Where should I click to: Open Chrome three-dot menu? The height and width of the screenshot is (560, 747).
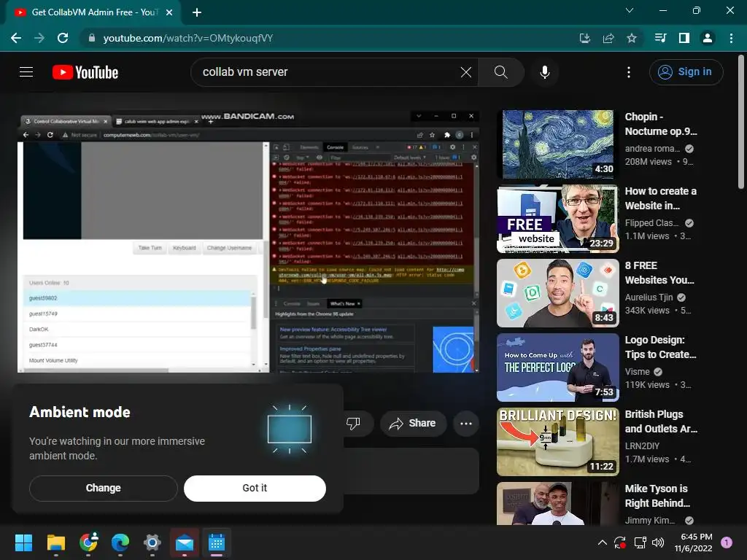coord(731,38)
